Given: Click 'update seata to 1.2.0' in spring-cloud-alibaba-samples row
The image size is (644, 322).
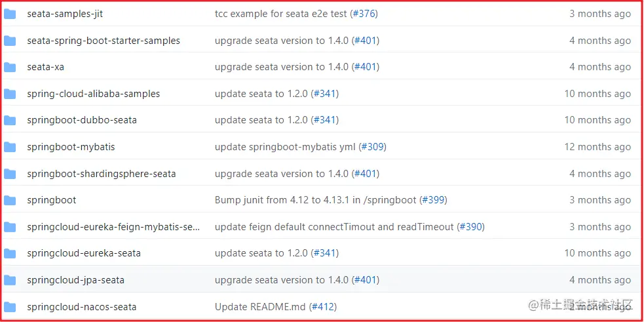Looking at the screenshot, I should (261, 94).
